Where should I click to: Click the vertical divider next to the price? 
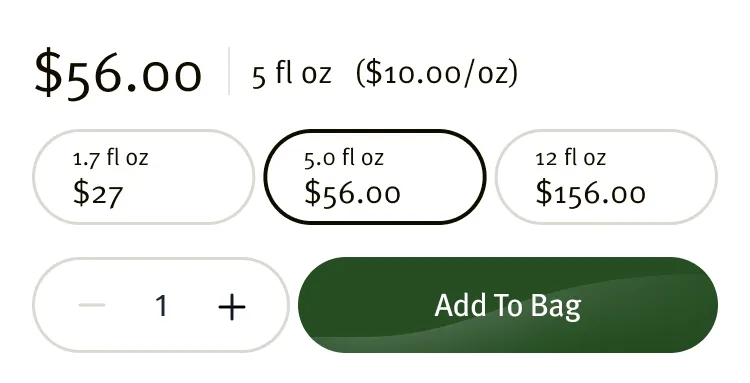pyautogui.click(x=229, y=71)
